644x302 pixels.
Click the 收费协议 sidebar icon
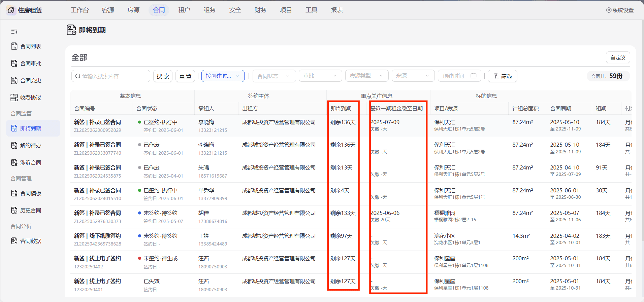click(x=14, y=98)
